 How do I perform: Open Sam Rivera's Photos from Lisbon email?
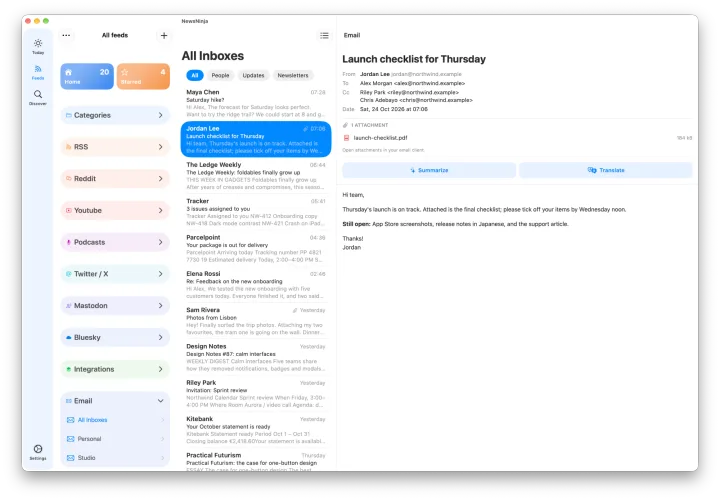256,321
